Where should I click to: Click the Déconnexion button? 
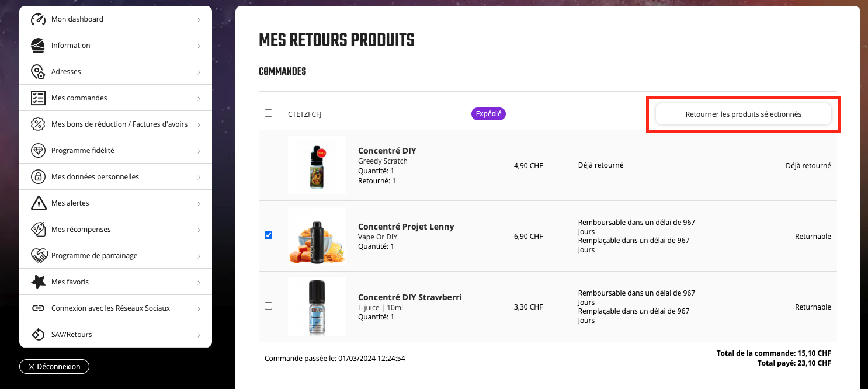[x=54, y=366]
